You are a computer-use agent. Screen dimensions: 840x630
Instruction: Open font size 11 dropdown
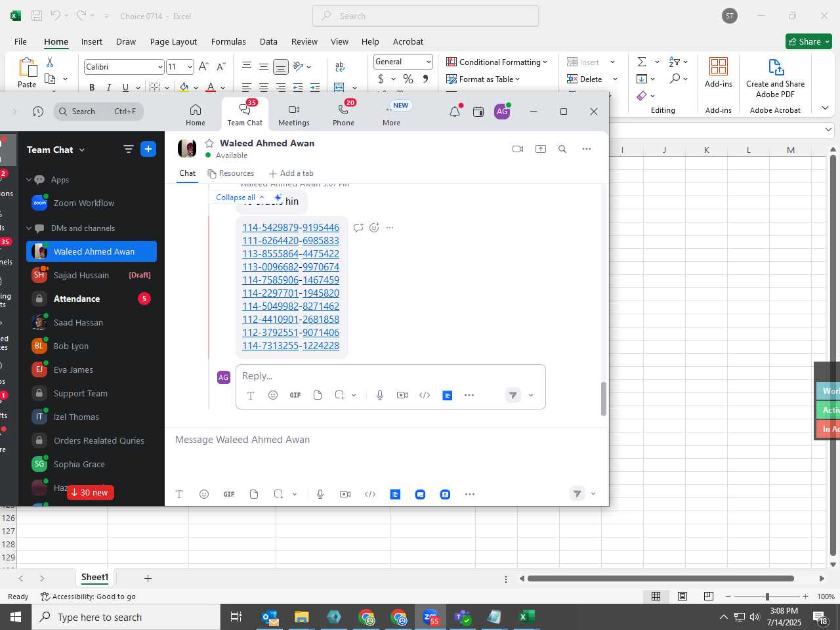pos(190,67)
